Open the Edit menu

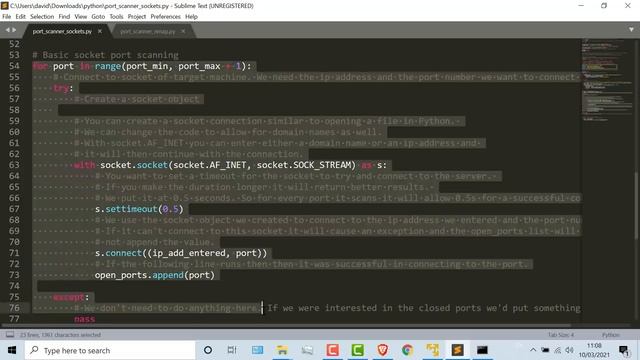point(20,17)
